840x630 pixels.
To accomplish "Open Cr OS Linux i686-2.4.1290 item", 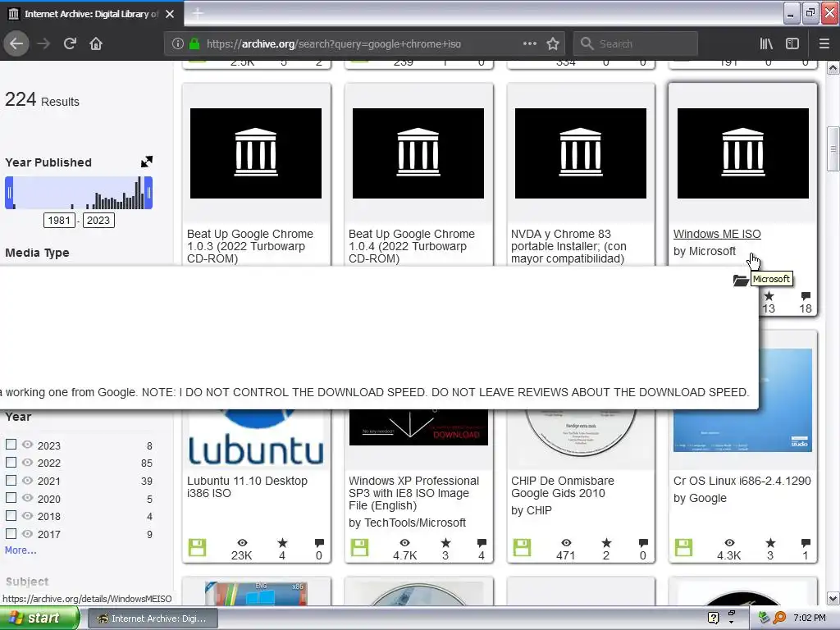I will [742, 481].
